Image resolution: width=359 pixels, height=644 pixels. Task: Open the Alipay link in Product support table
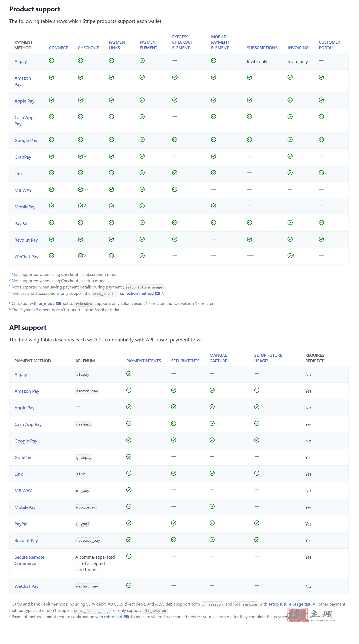[21, 62]
